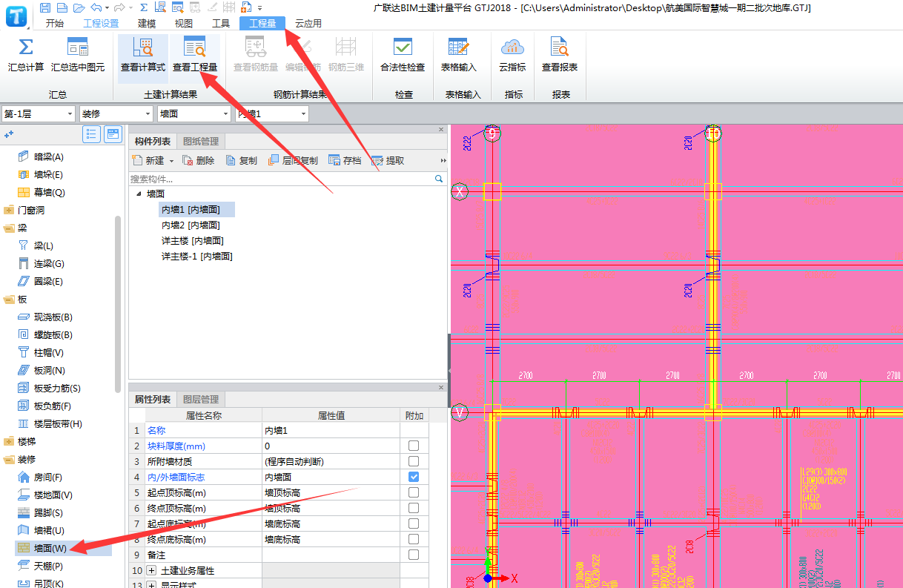Collapse the 门窗洞 folder in navigation tree
The image size is (903, 588).
(9, 210)
